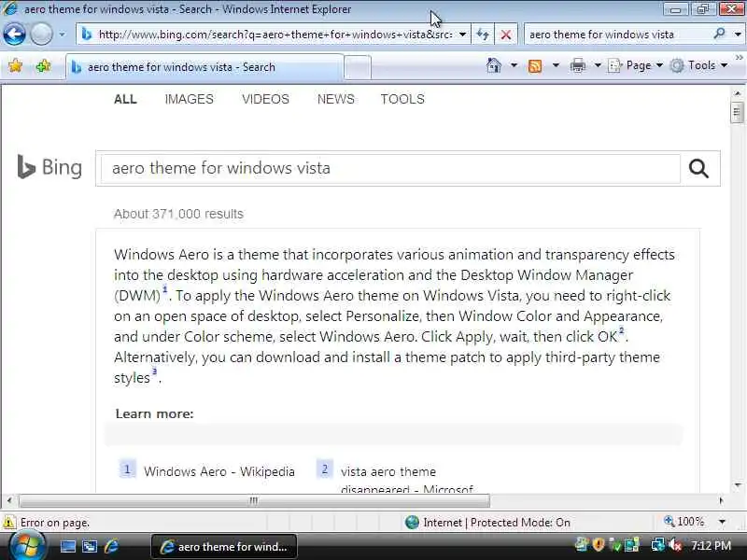Click citation footnote 2 after OK
The width and height of the screenshot is (747, 560).
pos(621,330)
